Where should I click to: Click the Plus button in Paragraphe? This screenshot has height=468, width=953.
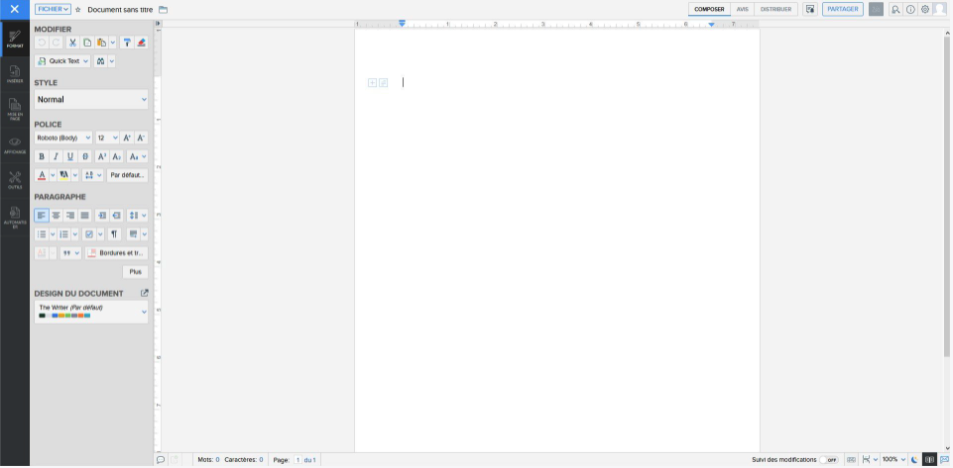(x=135, y=271)
